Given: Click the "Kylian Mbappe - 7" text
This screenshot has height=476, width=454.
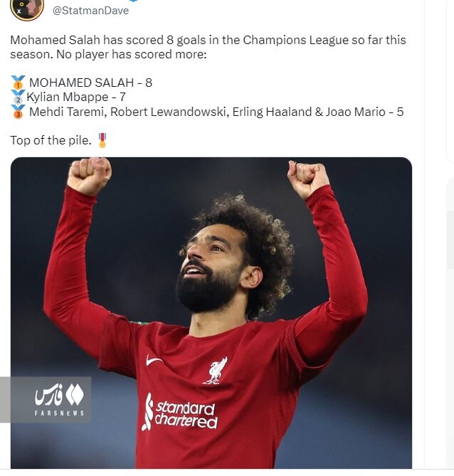Looking at the screenshot, I should (76, 97).
